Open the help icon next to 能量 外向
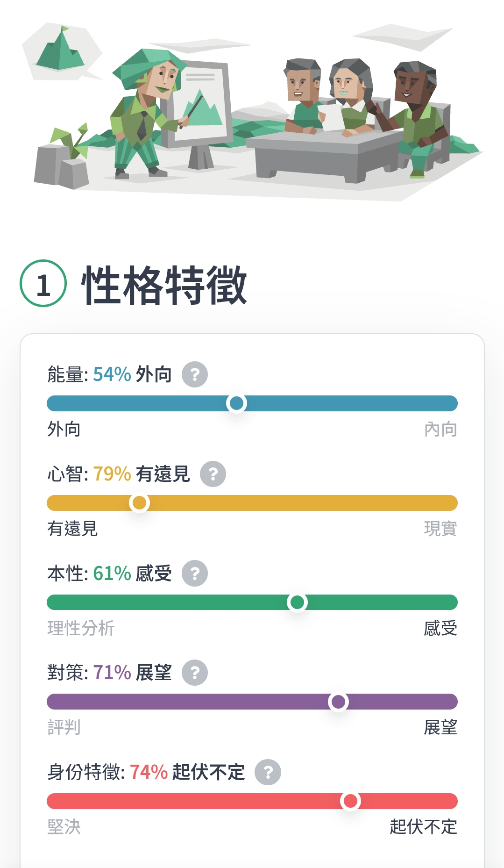 [195, 374]
